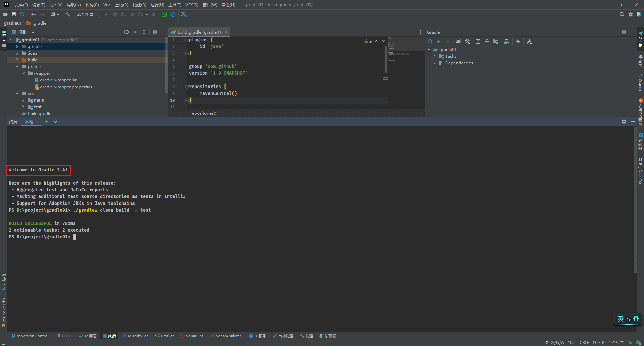Open the 文件(F) menu
Screen dimensions: 644x346
pos(21,5)
